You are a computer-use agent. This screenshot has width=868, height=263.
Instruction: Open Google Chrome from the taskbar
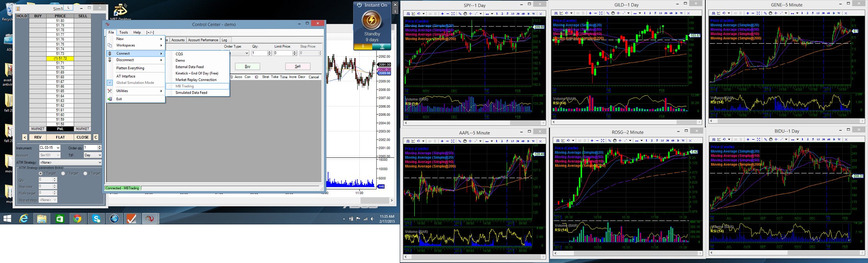(x=78, y=219)
